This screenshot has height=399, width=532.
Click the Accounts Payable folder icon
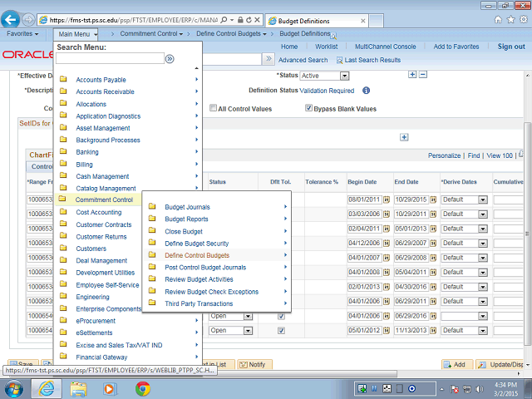click(63, 80)
